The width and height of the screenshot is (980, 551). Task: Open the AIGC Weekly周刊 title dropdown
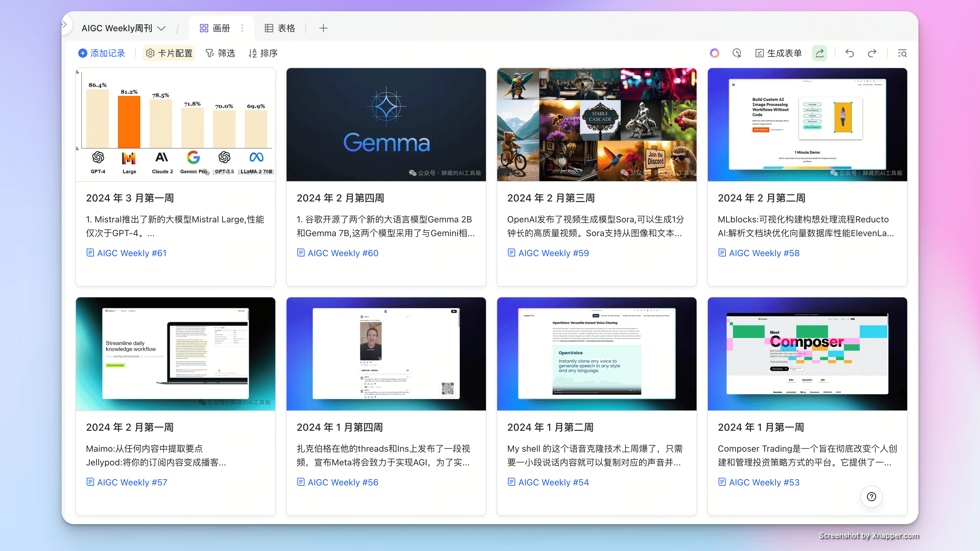(x=161, y=28)
